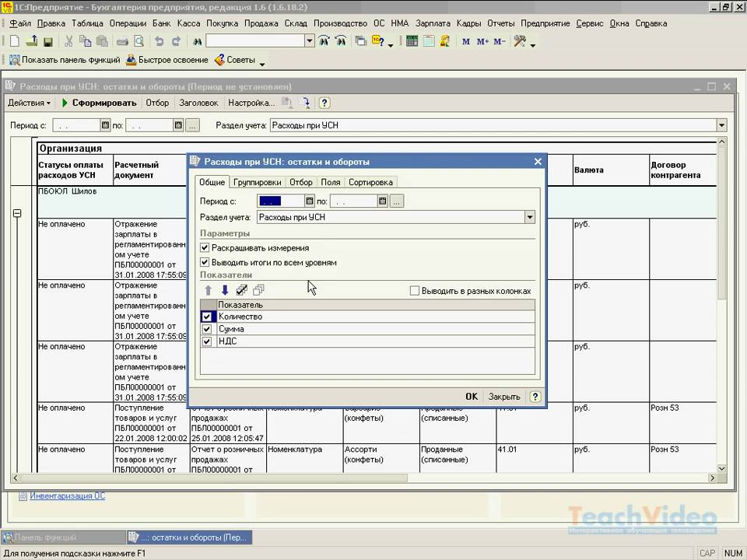Uncheck the НДС indicator
Viewport: 747px width, 560px height.
(x=207, y=341)
